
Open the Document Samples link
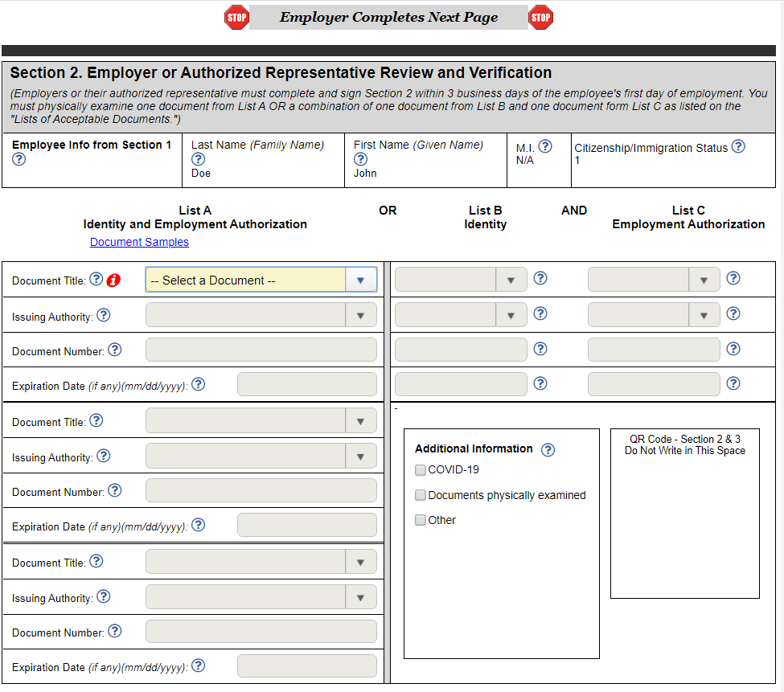[x=139, y=242]
